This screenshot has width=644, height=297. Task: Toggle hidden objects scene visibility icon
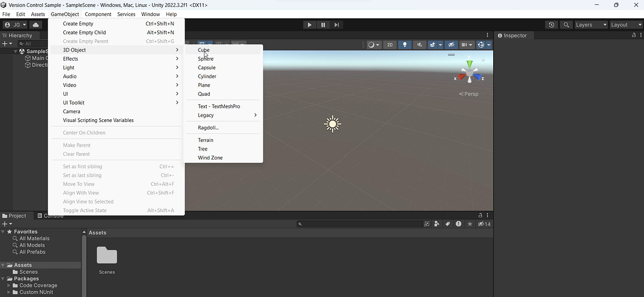pyautogui.click(x=451, y=45)
